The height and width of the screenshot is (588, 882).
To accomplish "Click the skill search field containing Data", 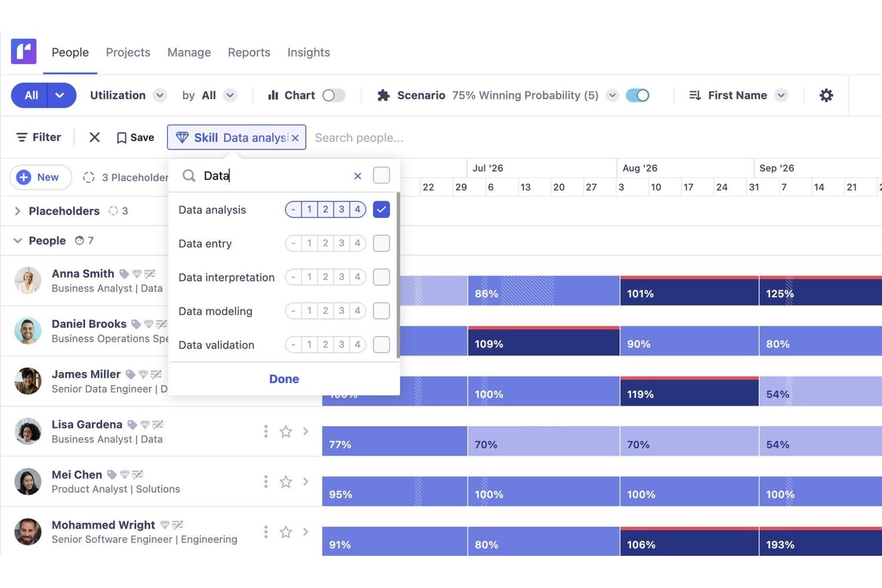I will (x=274, y=176).
